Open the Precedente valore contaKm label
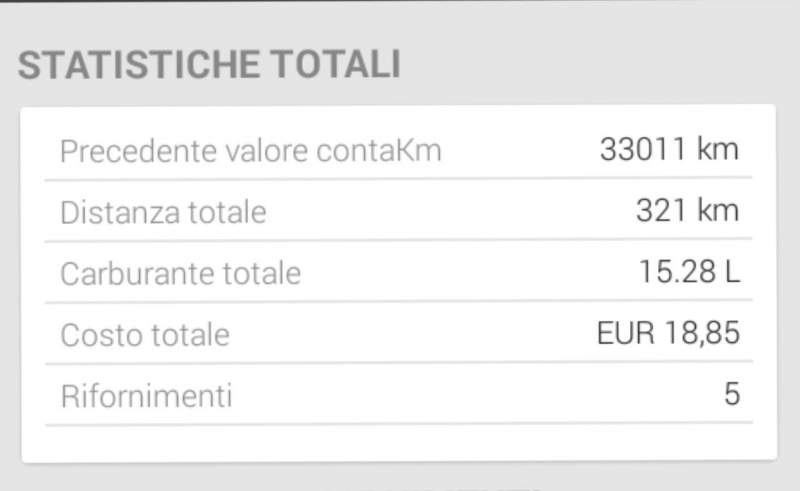The width and height of the screenshot is (800, 491). click(251, 151)
